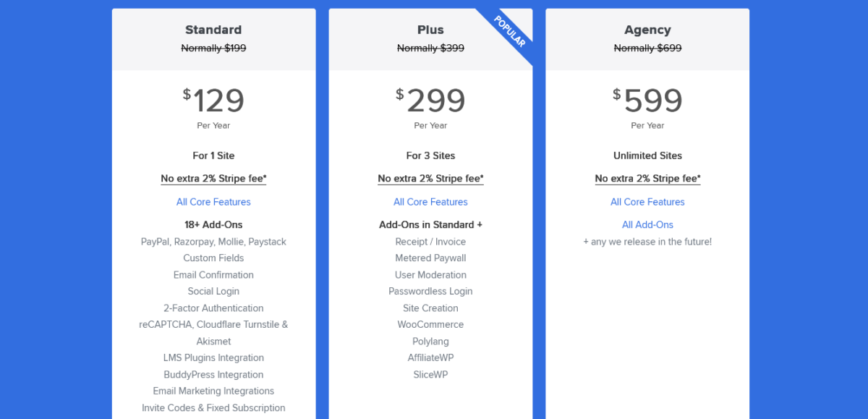Select the Social Login add-on entry
This screenshot has width=868, height=419.
213,291
